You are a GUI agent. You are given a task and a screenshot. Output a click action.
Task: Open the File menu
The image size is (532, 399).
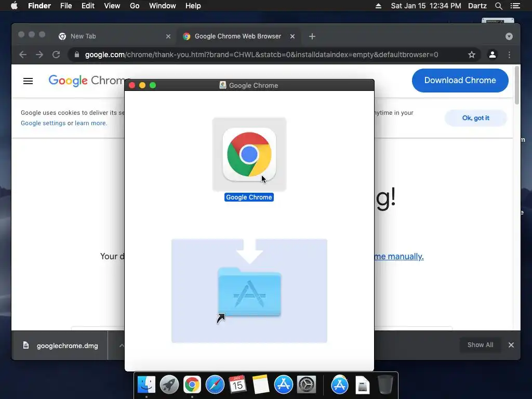tap(66, 6)
